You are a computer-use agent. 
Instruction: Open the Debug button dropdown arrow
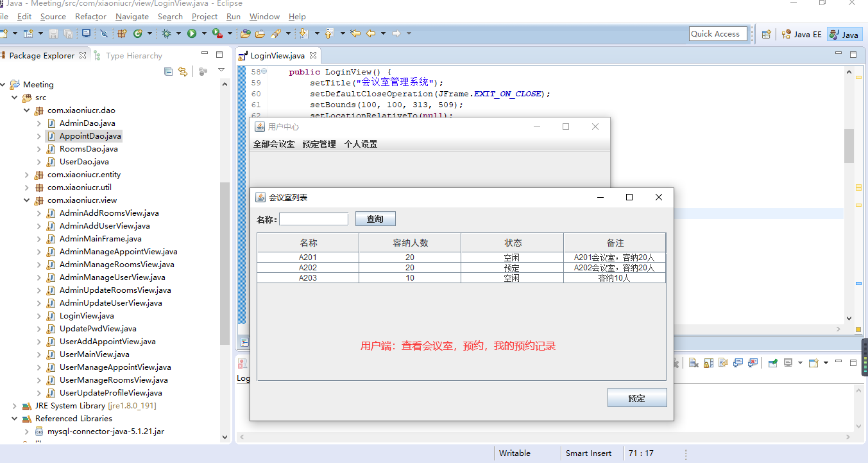pos(178,33)
